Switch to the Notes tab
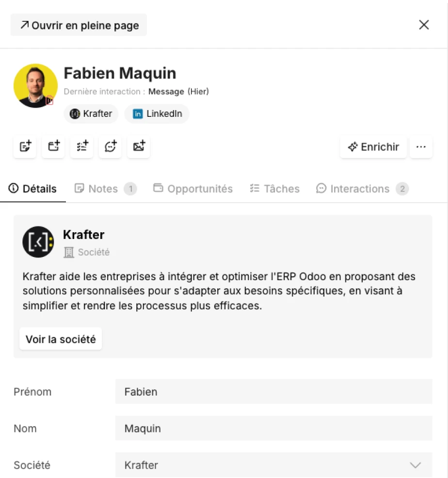Image resolution: width=448 pixels, height=478 pixels. 103,189
